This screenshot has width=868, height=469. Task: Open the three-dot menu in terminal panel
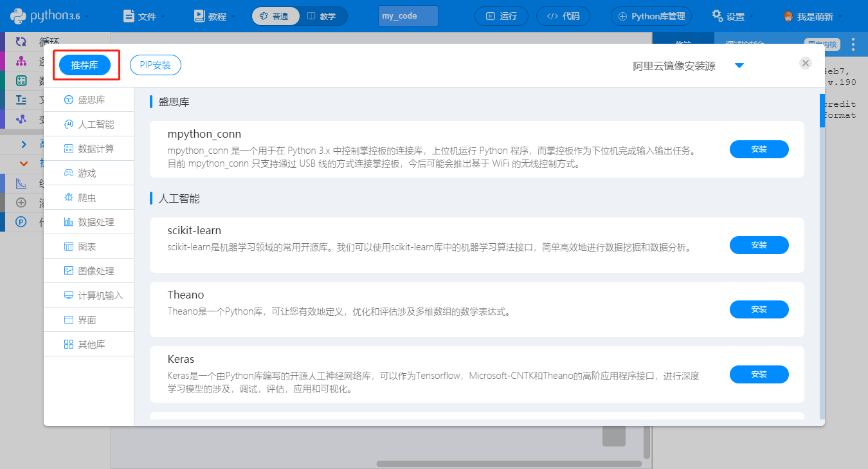853,44
